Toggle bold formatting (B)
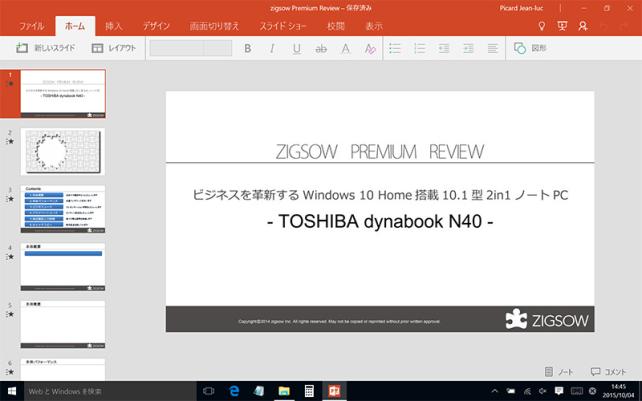The width and height of the screenshot is (642, 401). click(247, 49)
